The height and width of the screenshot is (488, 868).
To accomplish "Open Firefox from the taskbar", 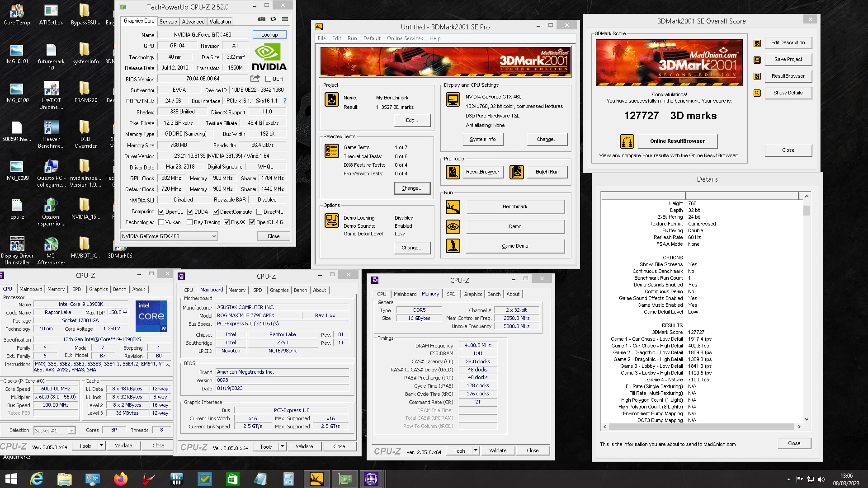I will tap(121, 479).
